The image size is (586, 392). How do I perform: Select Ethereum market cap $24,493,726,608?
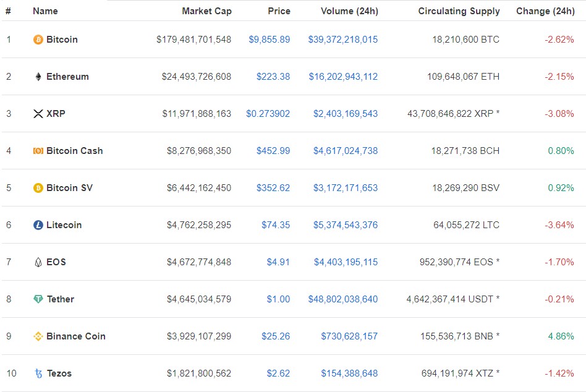pos(197,77)
